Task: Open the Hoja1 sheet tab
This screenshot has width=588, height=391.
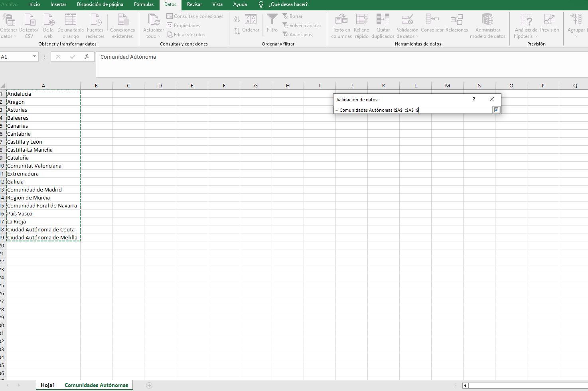Action: pos(48,385)
